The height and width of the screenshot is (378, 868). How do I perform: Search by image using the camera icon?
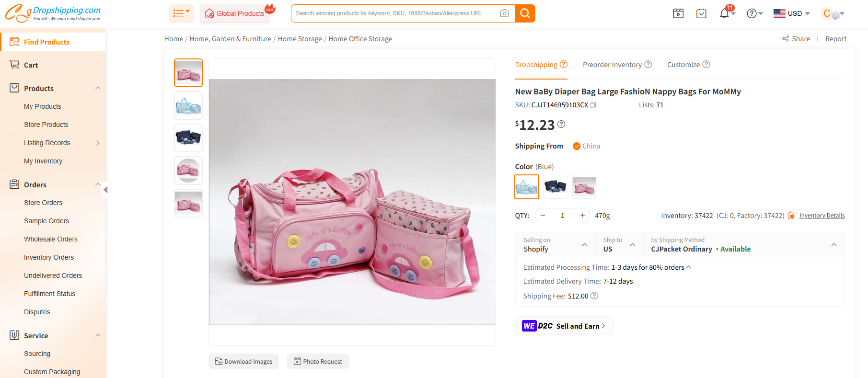(x=504, y=13)
